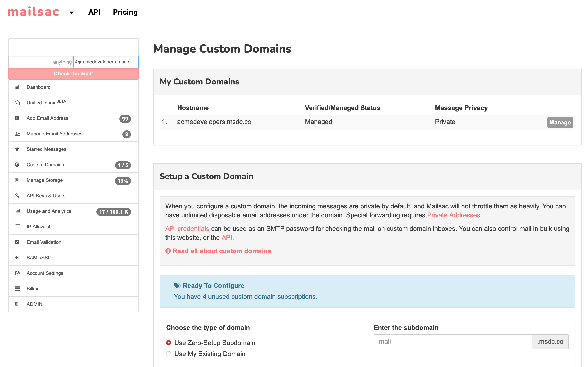Image resolution: width=588 pixels, height=367 pixels.
Task: Open the ADMIN shield icon
Action: pos(17,304)
